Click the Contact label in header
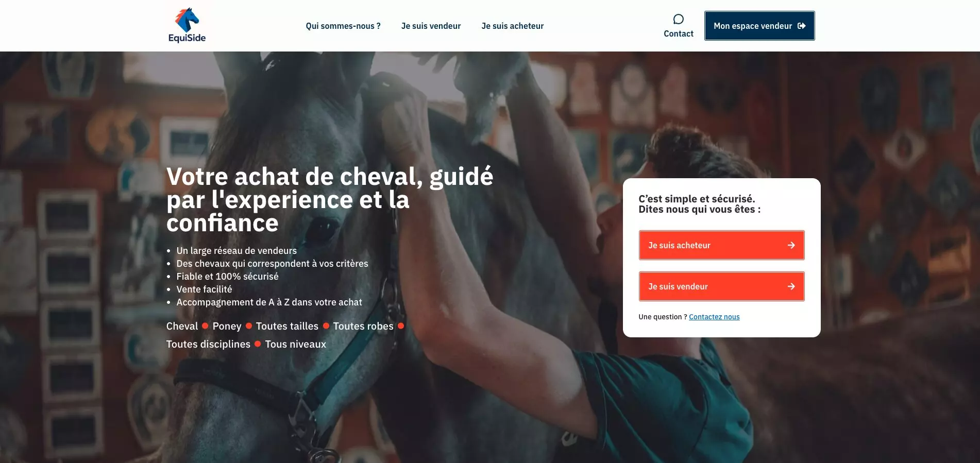 [x=678, y=33]
